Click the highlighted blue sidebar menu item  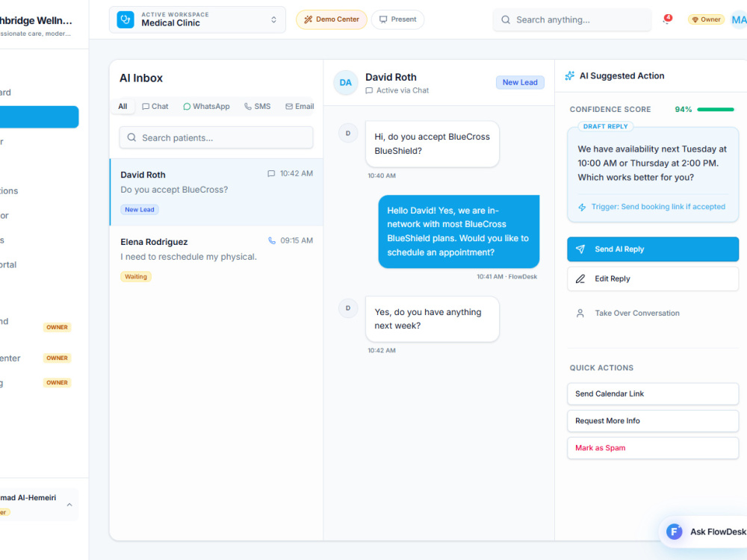click(x=39, y=116)
